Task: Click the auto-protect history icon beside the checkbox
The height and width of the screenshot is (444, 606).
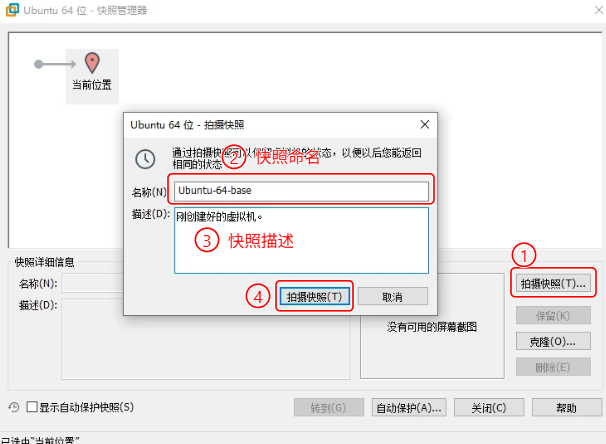Action: (14, 407)
